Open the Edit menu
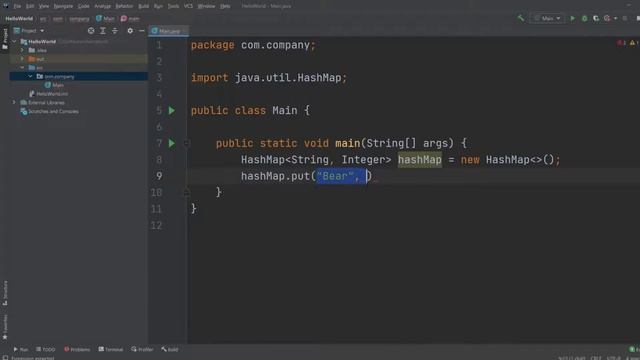The height and width of the screenshot is (360, 640). click(x=30, y=6)
